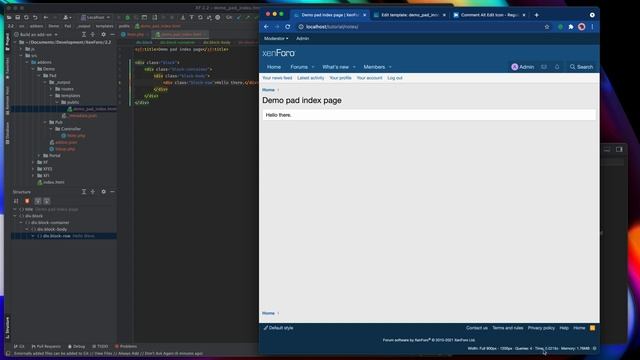
Task: Open the Moderator dropdown in the forum
Action: pyautogui.click(x=276, y=38)
